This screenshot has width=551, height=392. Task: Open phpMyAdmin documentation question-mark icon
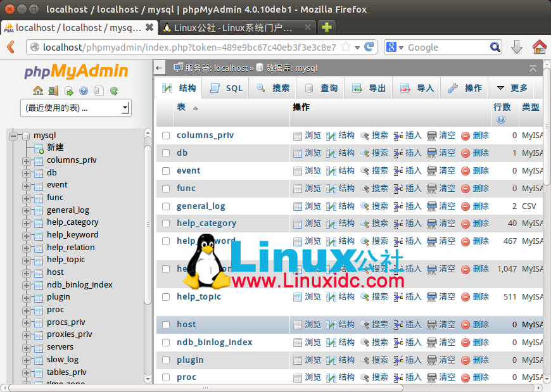(83, 91)
